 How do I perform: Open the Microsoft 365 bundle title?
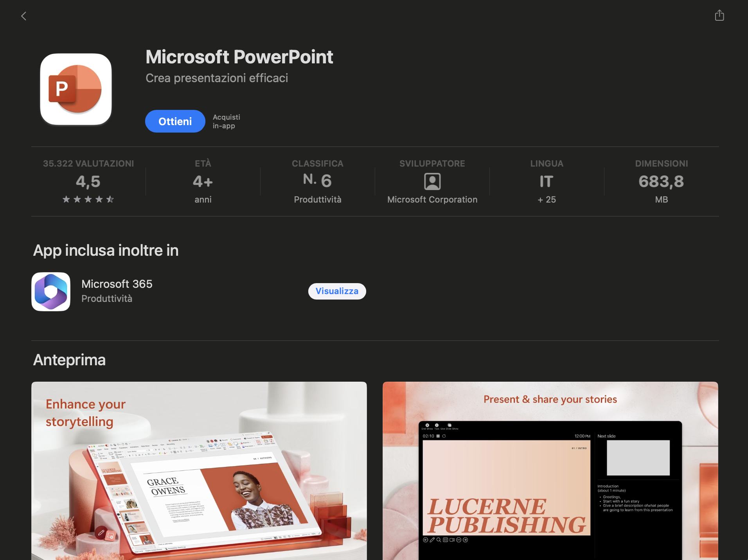coord(117,284)
